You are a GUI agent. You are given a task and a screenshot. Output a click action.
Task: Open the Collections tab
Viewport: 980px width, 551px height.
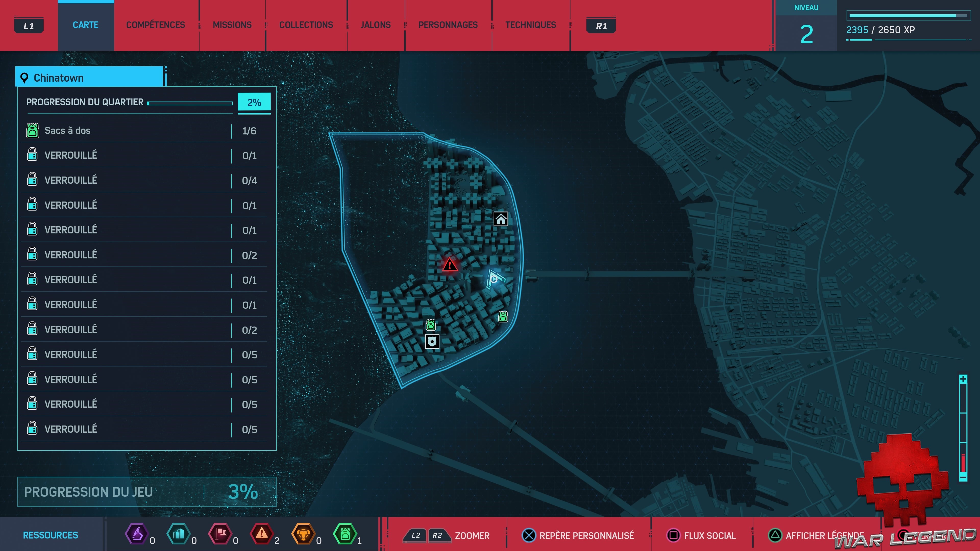click(x=306, y=25)
